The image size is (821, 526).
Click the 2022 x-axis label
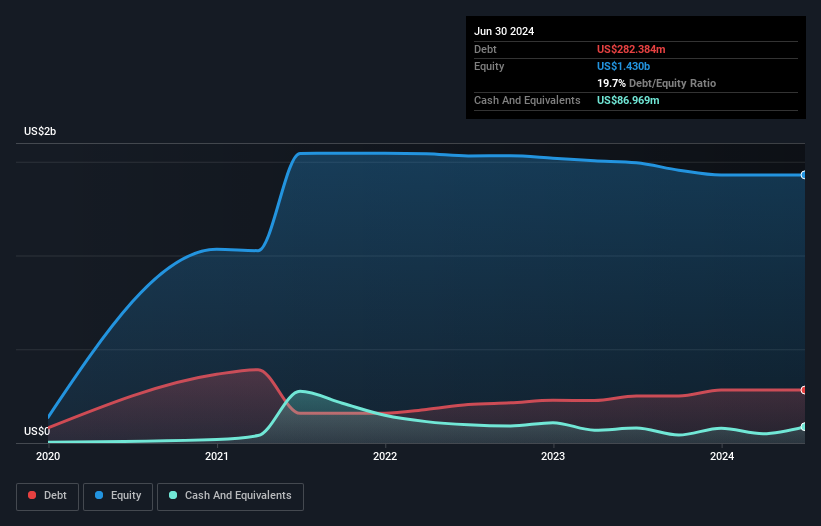[385, 456]
